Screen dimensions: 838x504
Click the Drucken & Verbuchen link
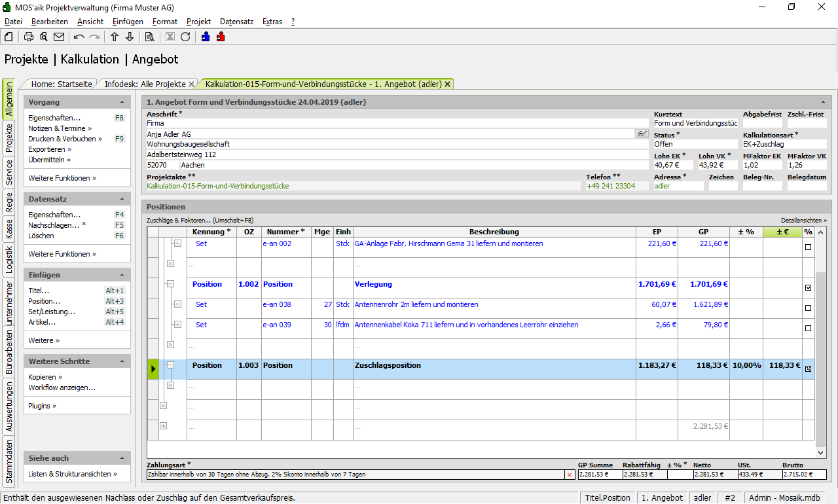point(65,139)
